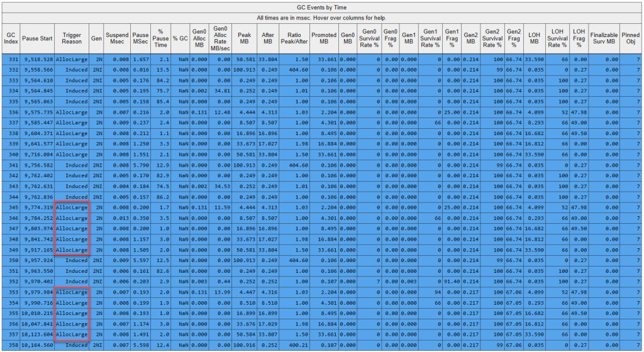Select the "Promoted MB" column header

pyautogui.click(x=324, y=38)
